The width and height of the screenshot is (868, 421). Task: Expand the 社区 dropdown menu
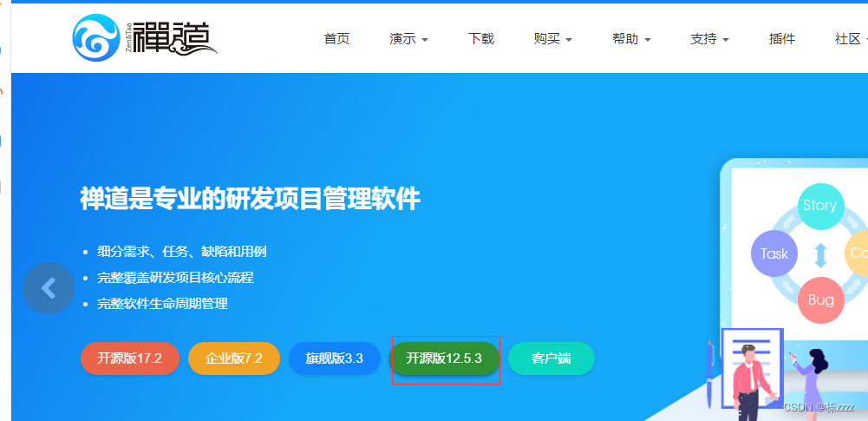pos(851,39)
